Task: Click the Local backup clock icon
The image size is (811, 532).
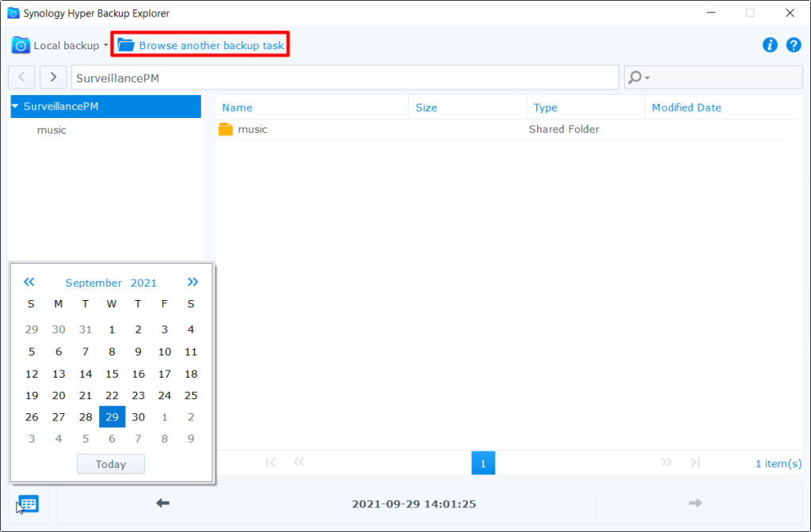Action: click(21, 45)
